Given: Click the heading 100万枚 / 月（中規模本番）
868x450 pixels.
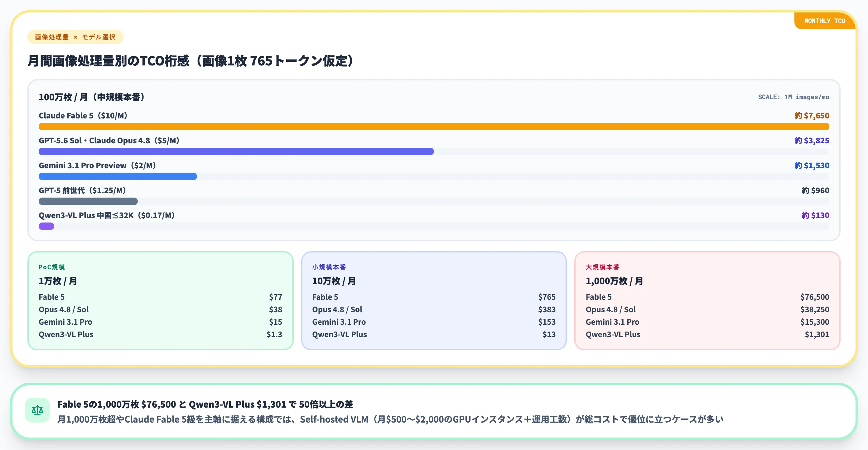Looking at the screenshot, I should (x=92, y=97).
